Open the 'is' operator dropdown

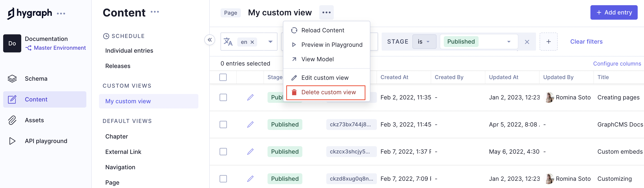(x=424, y=42)
